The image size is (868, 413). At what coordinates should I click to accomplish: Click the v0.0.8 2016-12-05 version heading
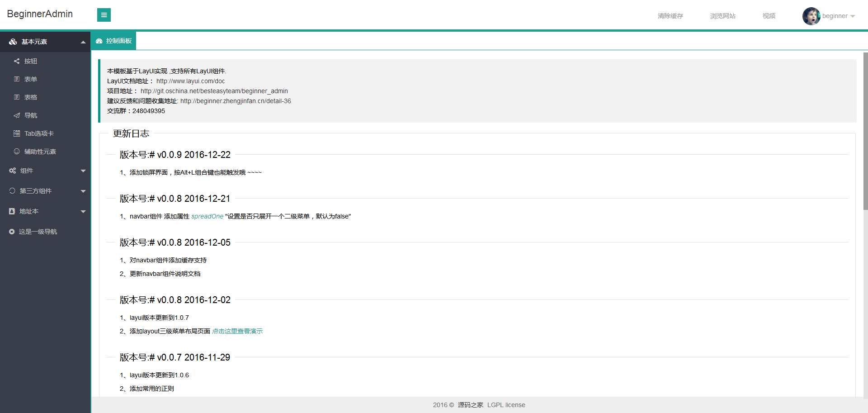click(175, 242)
